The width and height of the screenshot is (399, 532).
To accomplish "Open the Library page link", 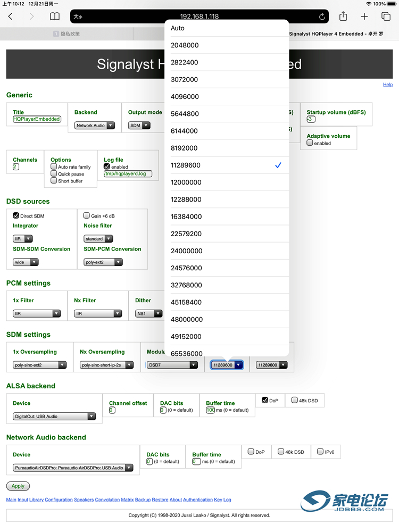I will [36, 500].
